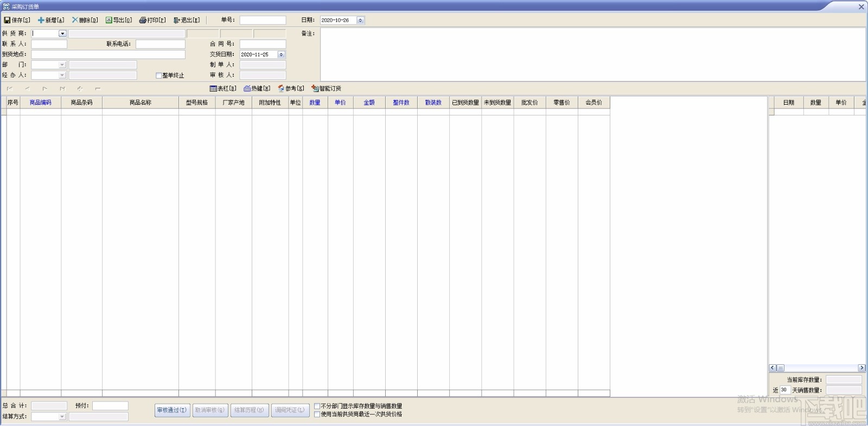Image resolution: width=868 pixels, height=426 pixels.
Task: Click the 合同号 contract number field
Action: click(x=263, y=44)
